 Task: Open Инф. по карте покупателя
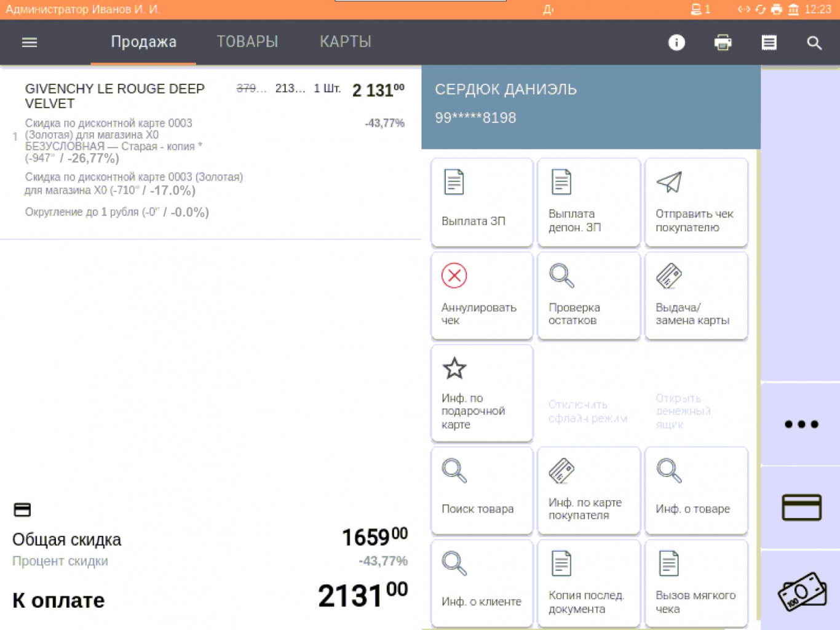click(x=588, y=490)
